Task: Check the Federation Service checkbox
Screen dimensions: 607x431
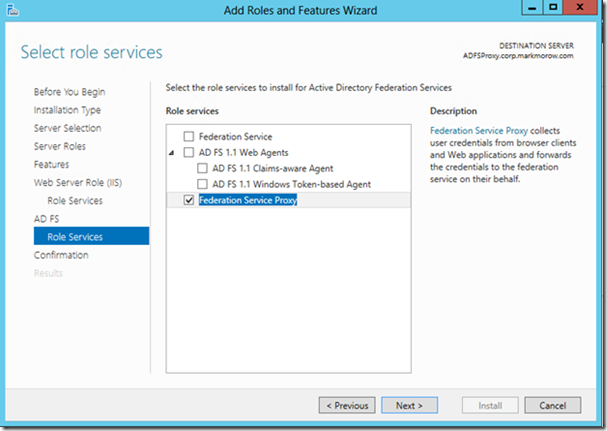Action: click(190, 136)
